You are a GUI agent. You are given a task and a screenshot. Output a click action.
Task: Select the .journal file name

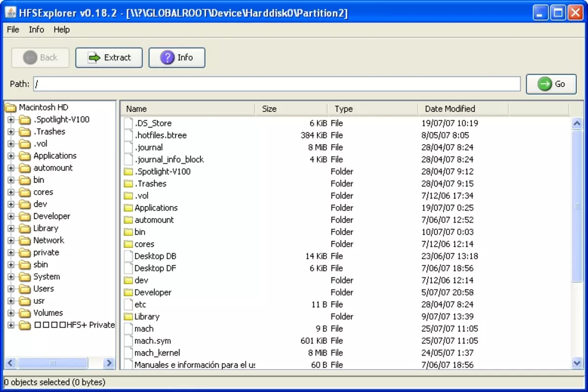(x=149, y=147)
